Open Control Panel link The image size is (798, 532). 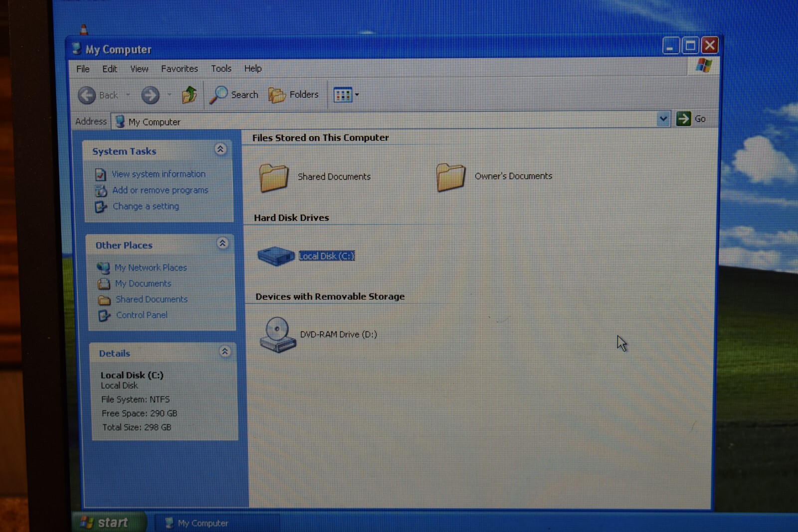pyautogui.click(x=142, y=315)
